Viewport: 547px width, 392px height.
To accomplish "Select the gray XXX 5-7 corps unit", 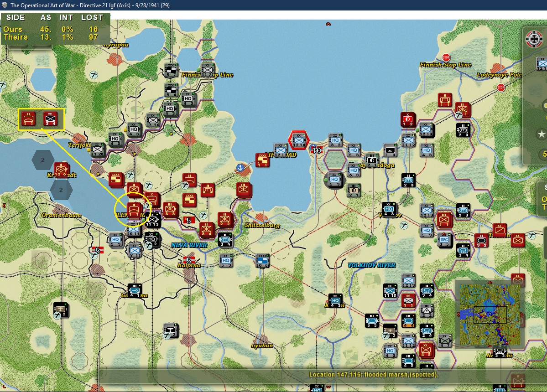I will pos(171,70).
